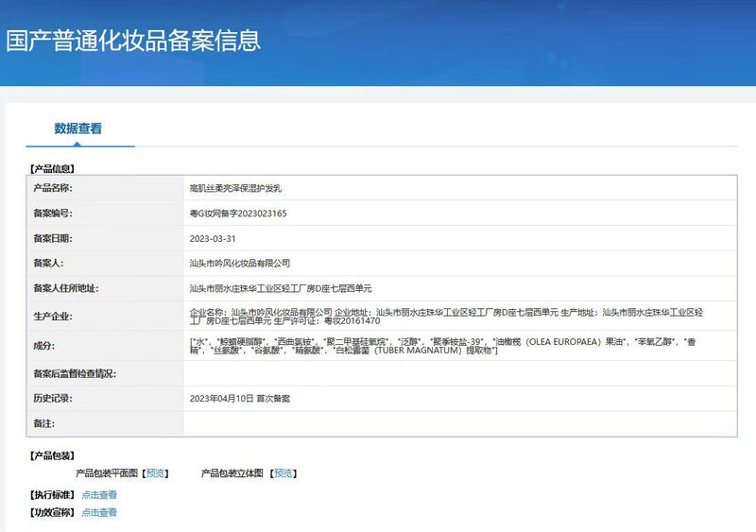Select the 备案日期 label cell

[x=105, y=238]
